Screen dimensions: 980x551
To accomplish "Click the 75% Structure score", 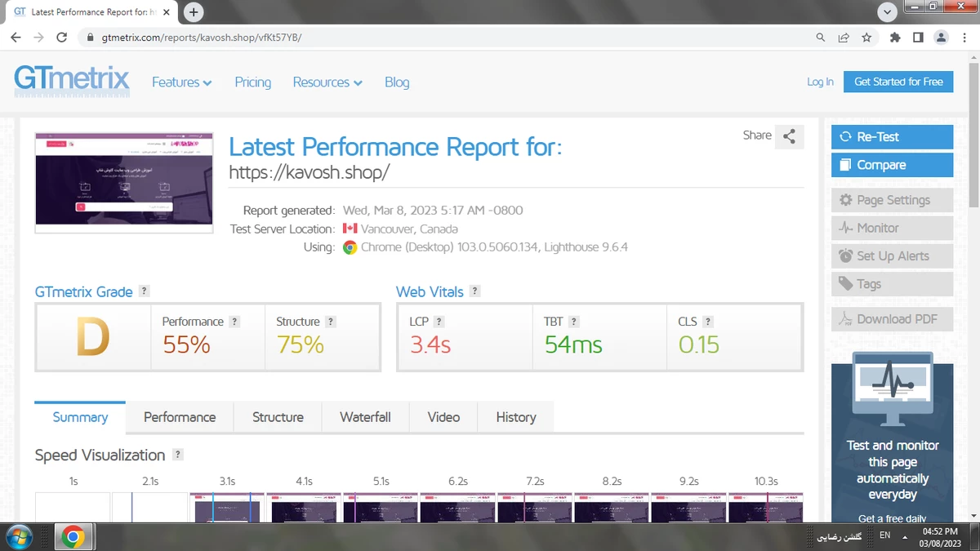I will [301, 344].
